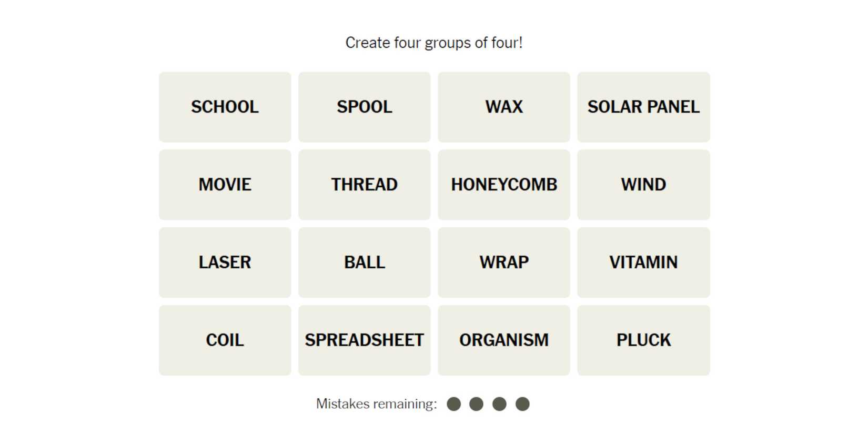
Task: Click the 'Mistakes remaining:' label
Action: pyautogui.click(x=376, y=404)
